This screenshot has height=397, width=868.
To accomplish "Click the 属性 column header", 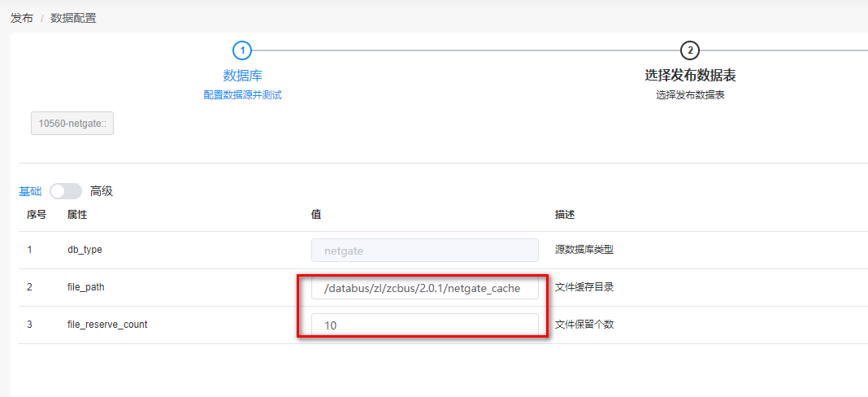I will (77, 214).
